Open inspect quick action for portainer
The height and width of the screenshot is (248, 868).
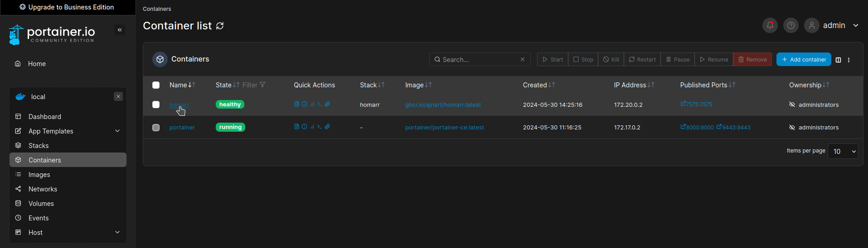point(304,127)
